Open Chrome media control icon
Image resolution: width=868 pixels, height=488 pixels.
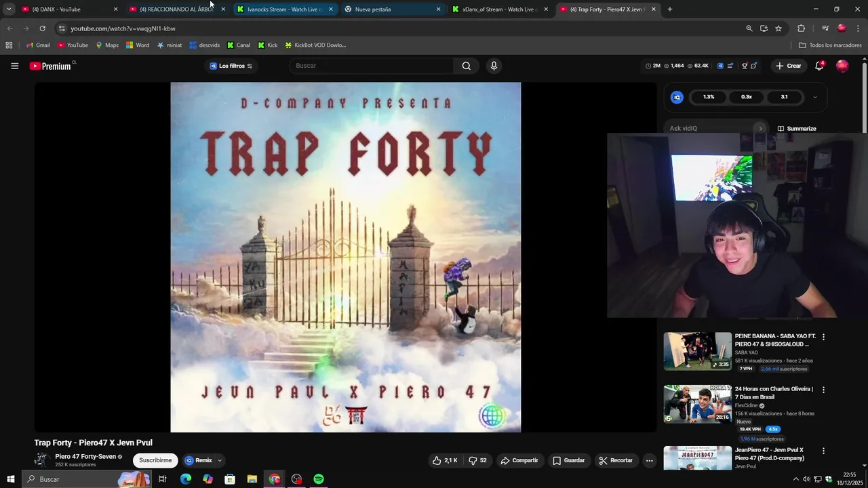tap(825, 28)
